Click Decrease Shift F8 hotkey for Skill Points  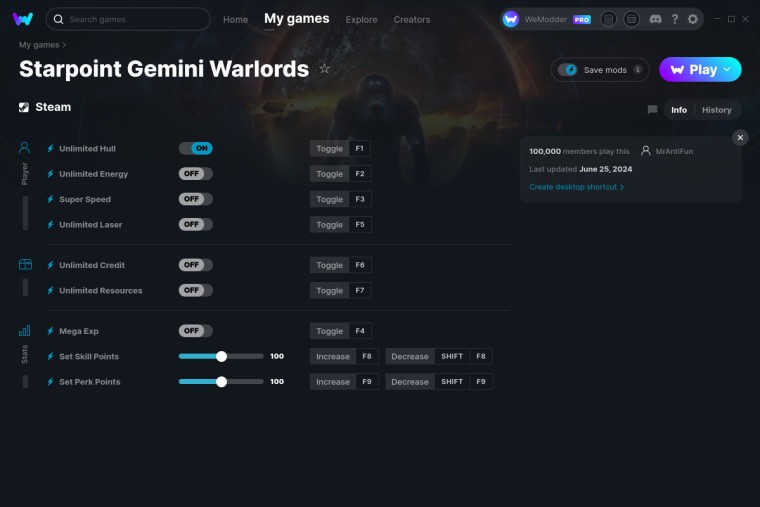(439, 356)
